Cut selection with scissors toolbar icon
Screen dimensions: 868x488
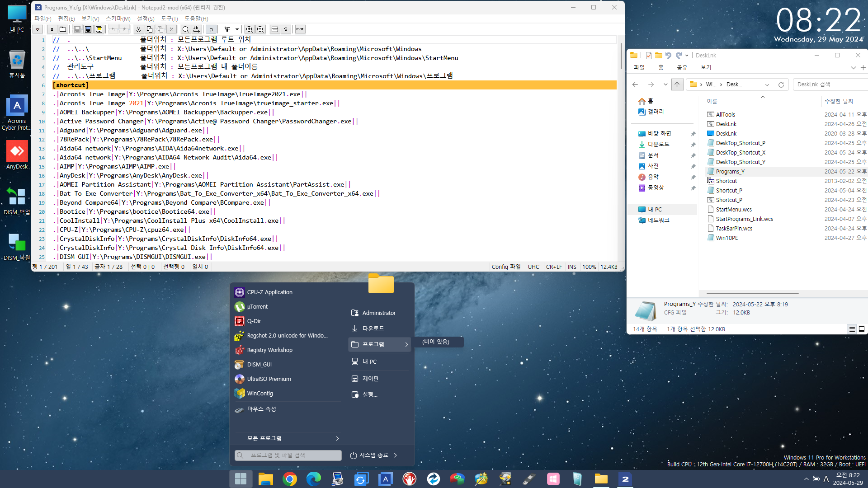pos(139,29)
